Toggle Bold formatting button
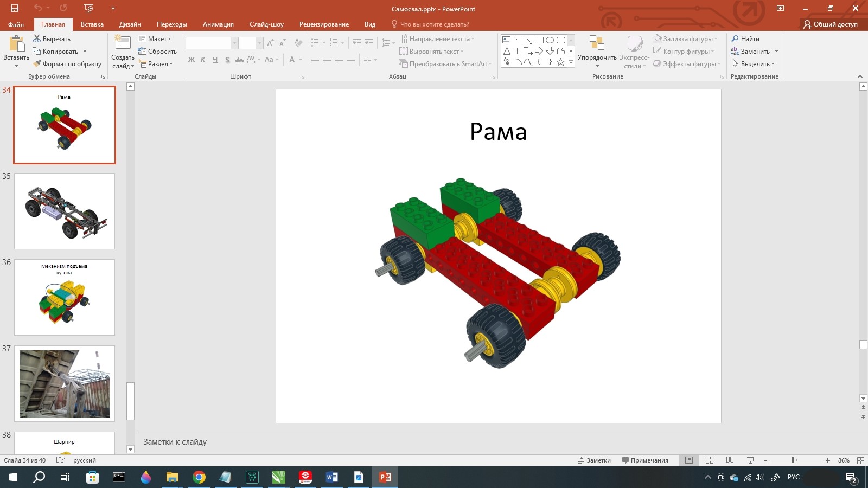The width and height of the screenshot is (868, 488). pos(191,60)
